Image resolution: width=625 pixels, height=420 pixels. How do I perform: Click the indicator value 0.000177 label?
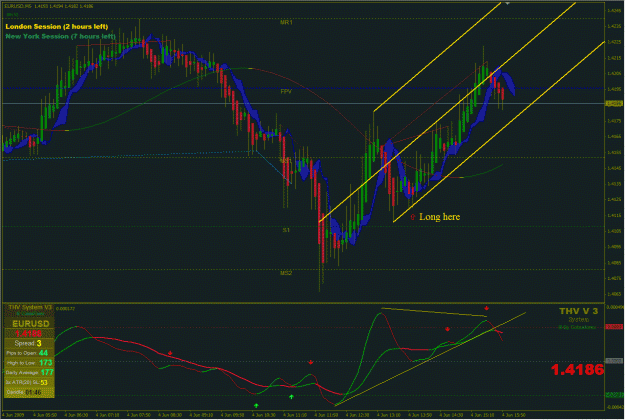(x=65, y=309)
